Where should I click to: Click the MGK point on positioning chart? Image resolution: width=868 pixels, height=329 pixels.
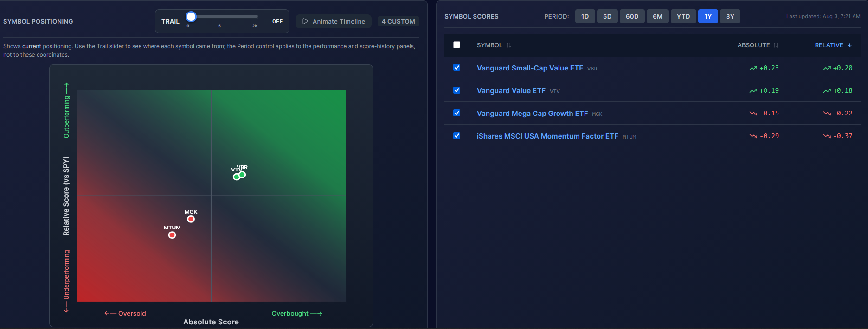(191, 219)
